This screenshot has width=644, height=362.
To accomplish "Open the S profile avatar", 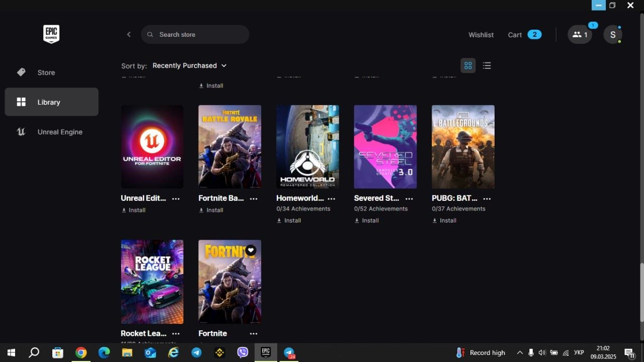I will (x=613, y=35).
